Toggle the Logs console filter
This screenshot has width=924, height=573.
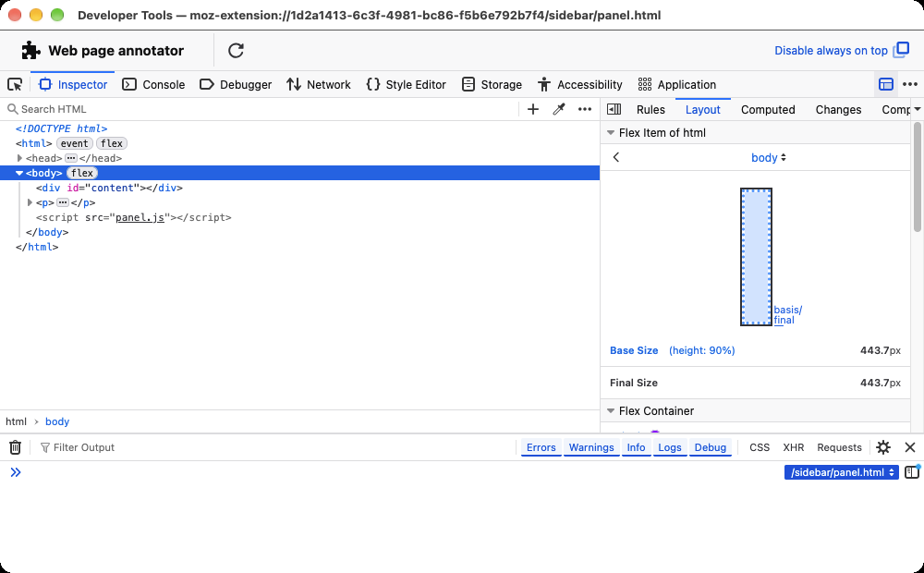669,447
